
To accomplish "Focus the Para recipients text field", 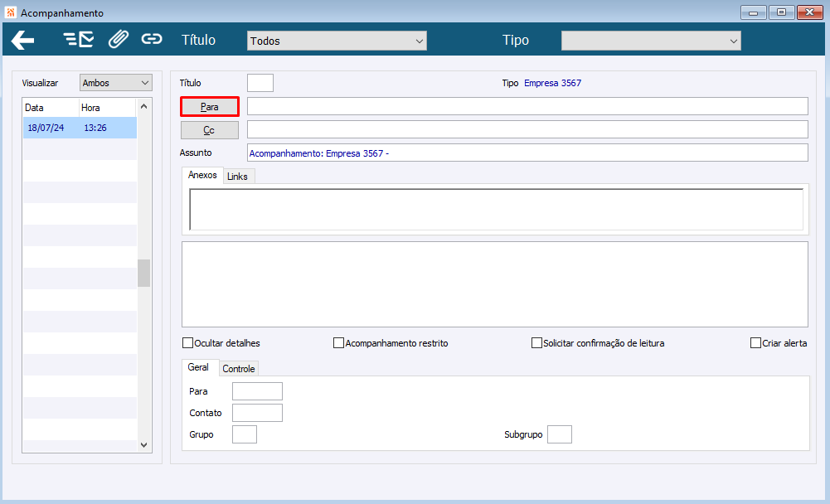I will point(527,106).
